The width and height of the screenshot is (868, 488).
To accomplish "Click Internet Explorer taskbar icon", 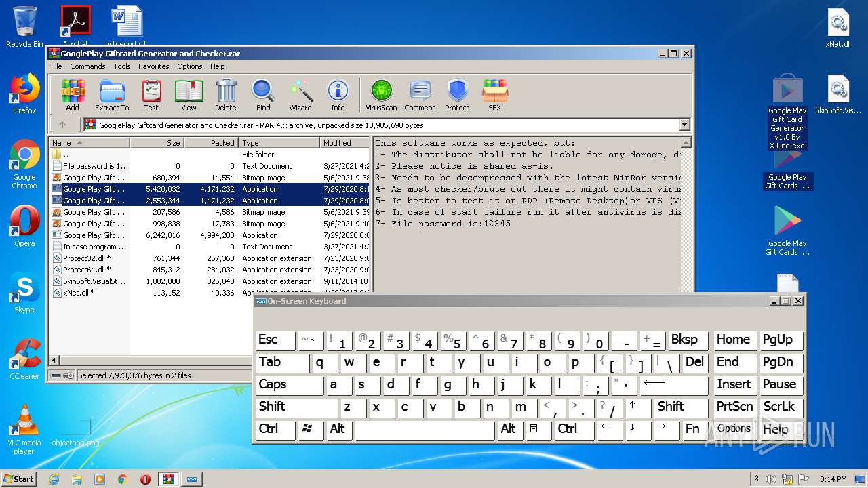I will (54, 479).
